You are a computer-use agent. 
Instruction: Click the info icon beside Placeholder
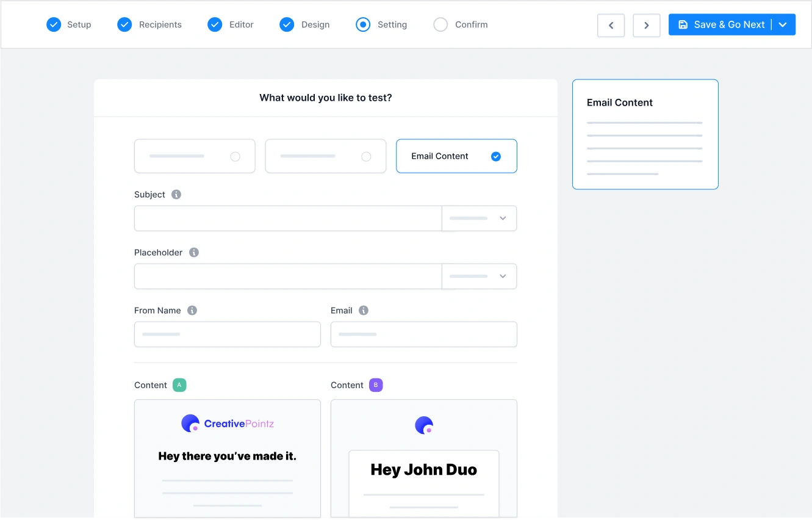tap(194, 253)
